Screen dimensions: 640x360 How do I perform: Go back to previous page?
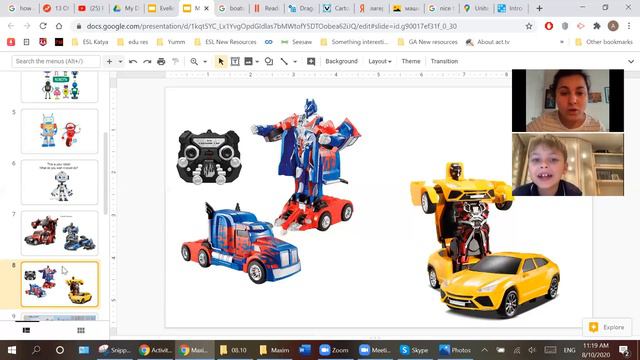click(x=11, y=26)
